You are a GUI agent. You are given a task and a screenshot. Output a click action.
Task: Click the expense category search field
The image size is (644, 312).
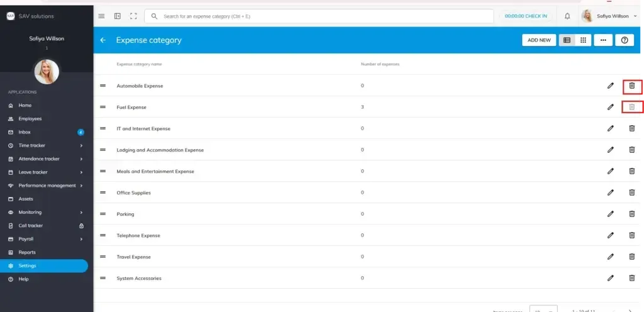point(319,16)
